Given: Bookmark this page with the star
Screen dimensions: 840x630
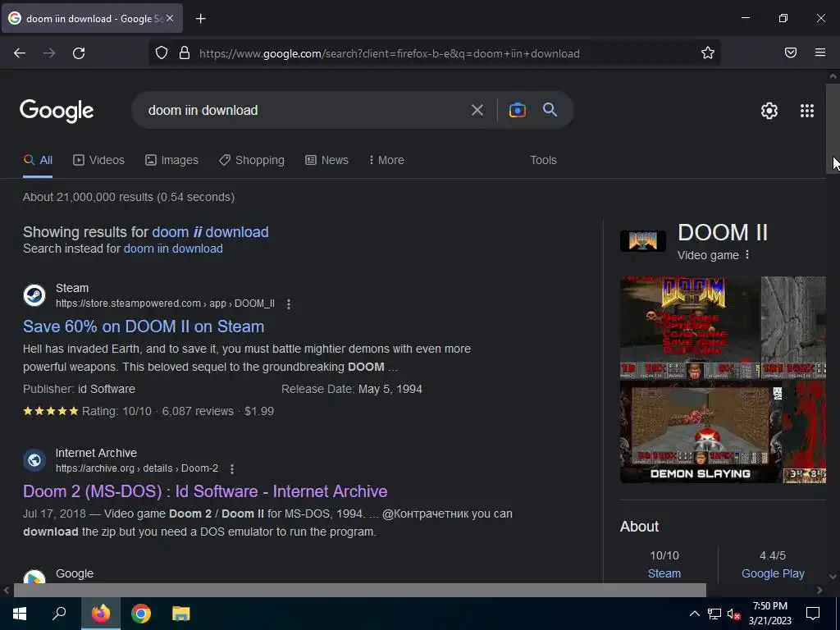Looking at the screenshot, I should pyautogui.click(x=708, y=52).
